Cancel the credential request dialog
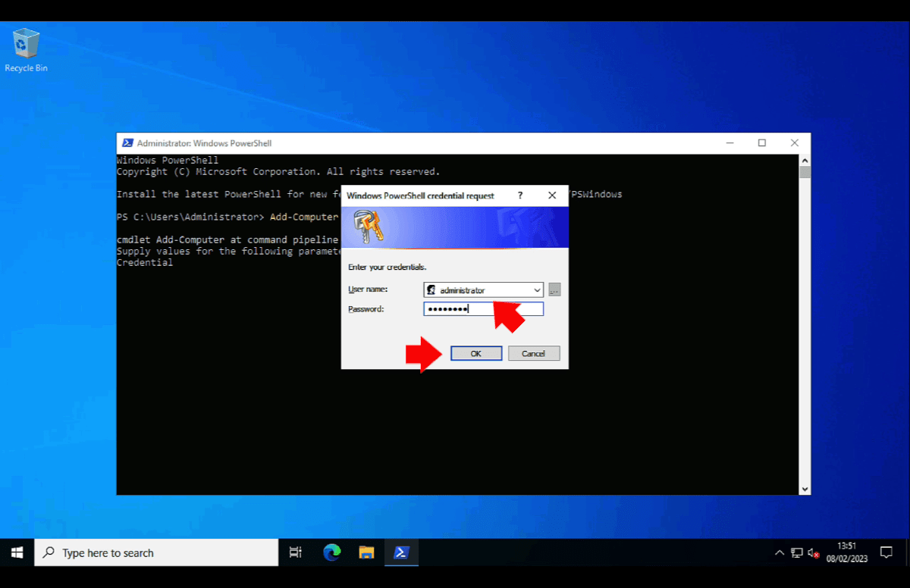Screen dimensions: 910x588 (x=534, y=353)
